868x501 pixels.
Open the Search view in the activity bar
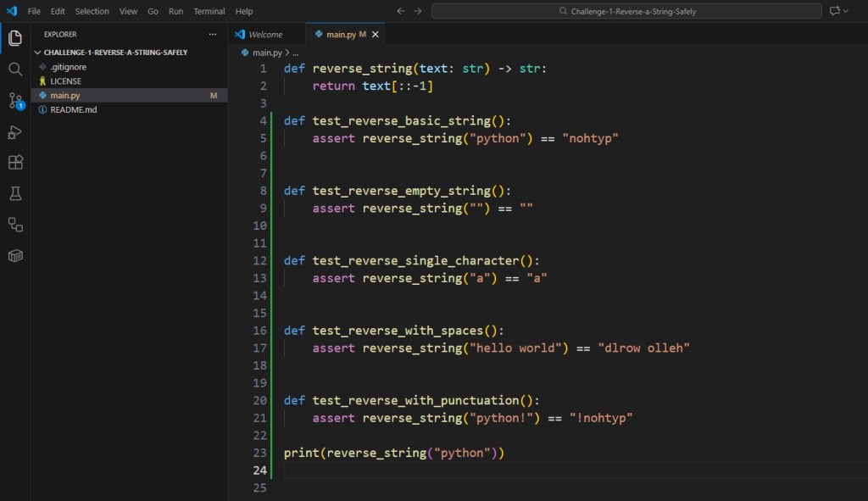pos(14,69)
